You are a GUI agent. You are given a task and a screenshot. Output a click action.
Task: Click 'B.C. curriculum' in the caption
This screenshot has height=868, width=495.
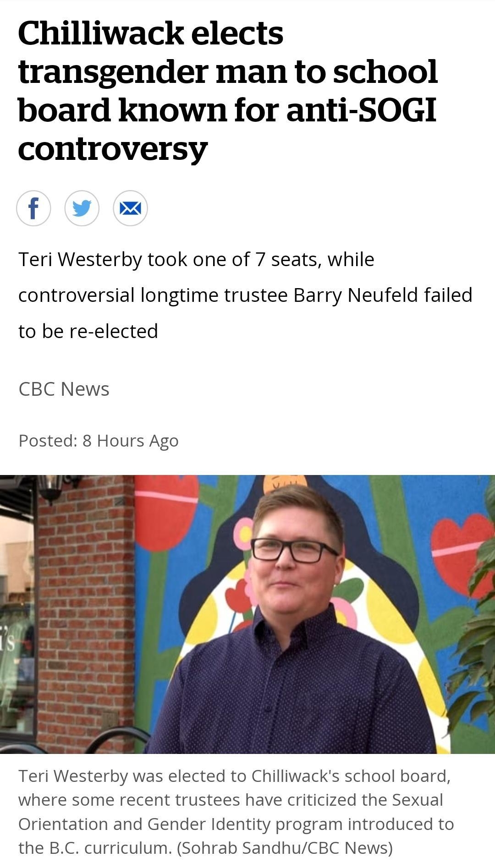110,848
